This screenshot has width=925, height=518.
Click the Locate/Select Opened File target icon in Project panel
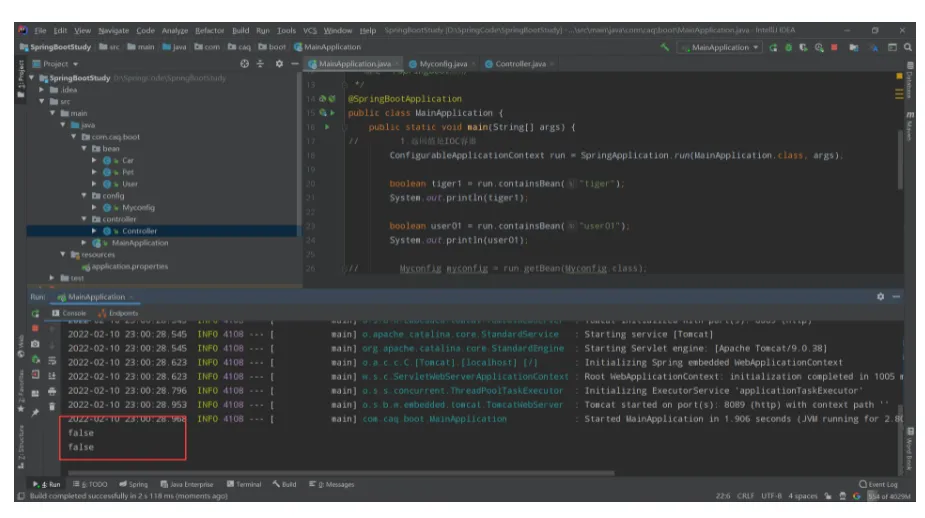click(x=245, y=64)
